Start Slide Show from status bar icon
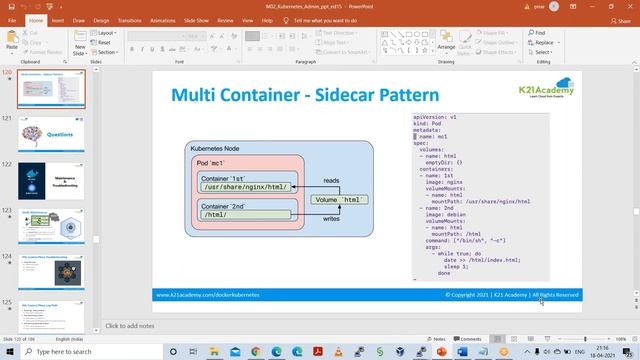 547,339
